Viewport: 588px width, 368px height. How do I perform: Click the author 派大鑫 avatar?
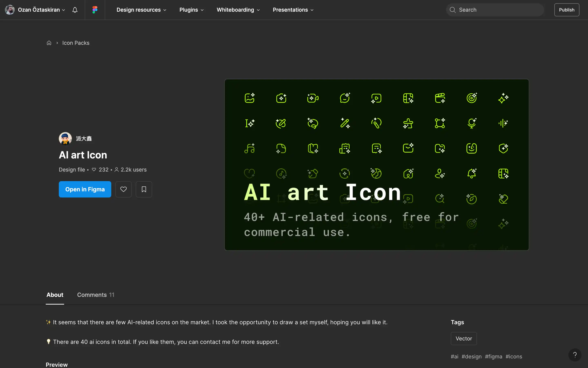click(x=65, y=138)
